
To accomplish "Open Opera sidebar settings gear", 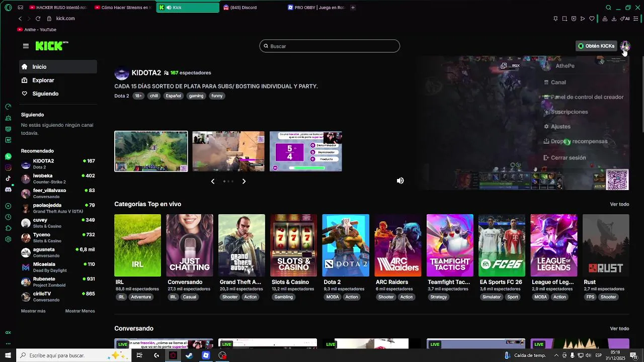I will [8, 239].
